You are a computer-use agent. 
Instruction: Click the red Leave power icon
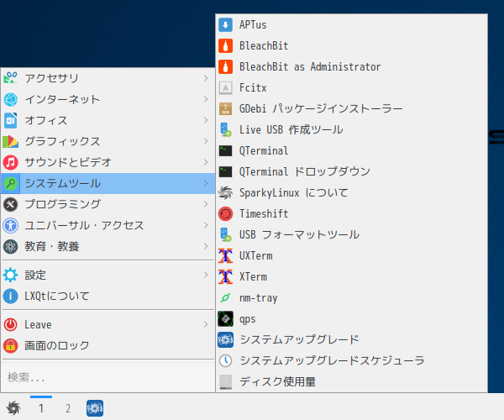tap(11, 324)
